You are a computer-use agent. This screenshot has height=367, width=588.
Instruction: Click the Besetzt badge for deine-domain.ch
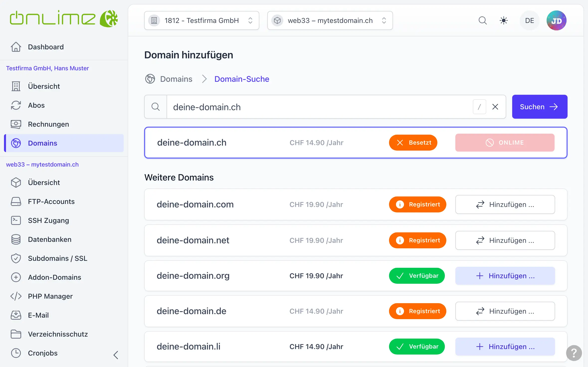(413, 143)
